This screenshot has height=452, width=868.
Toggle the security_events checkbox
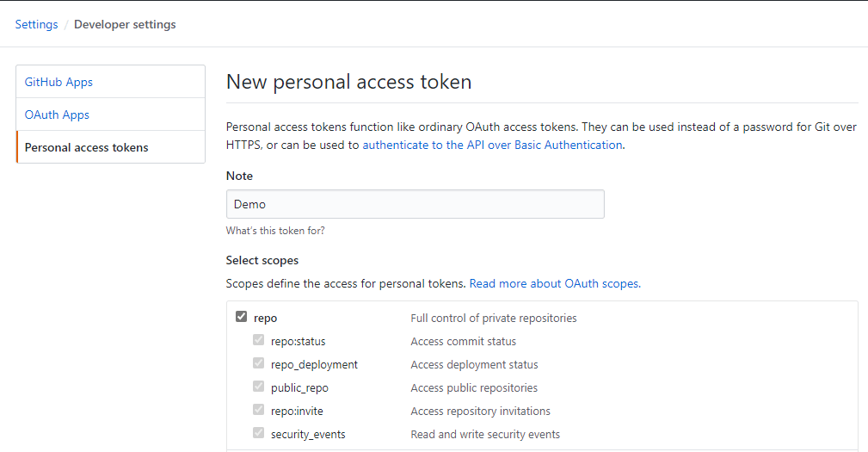258,433
